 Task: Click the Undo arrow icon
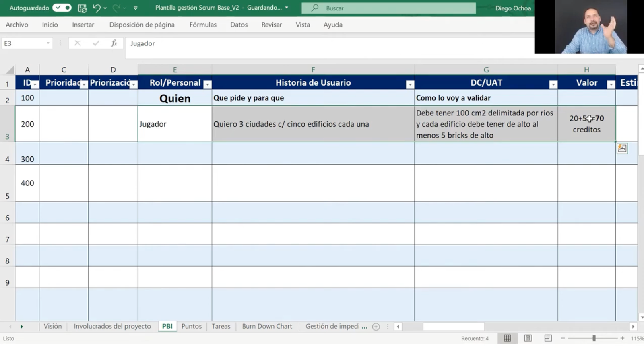pyautogui.click(x=97, y=8)
